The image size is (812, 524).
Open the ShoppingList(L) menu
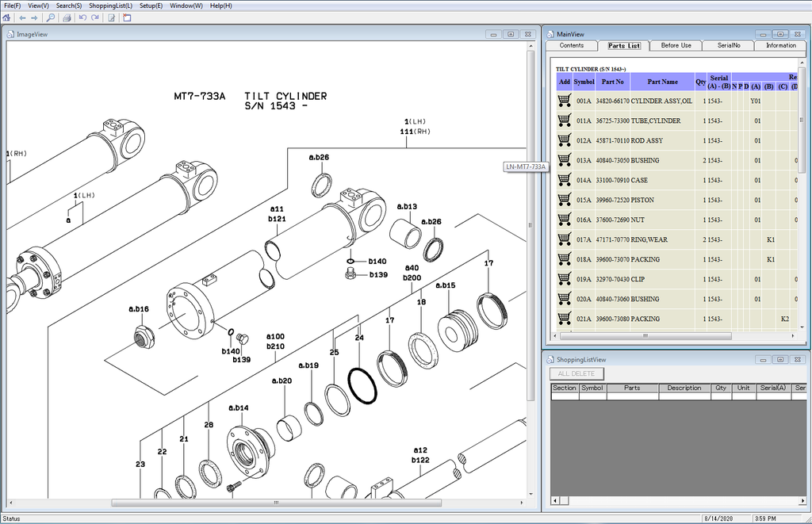coord(110,6)
